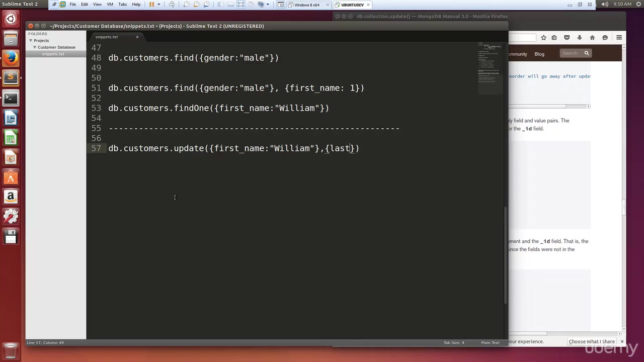Open the VMware Edit menu
The width and height of the screenshot is (644, 362).
[85, 5]
